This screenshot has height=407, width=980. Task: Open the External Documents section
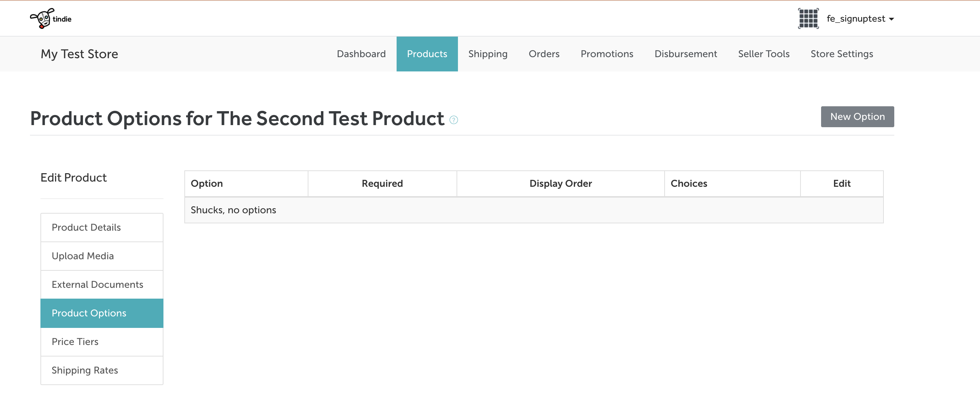pos(101,285)
